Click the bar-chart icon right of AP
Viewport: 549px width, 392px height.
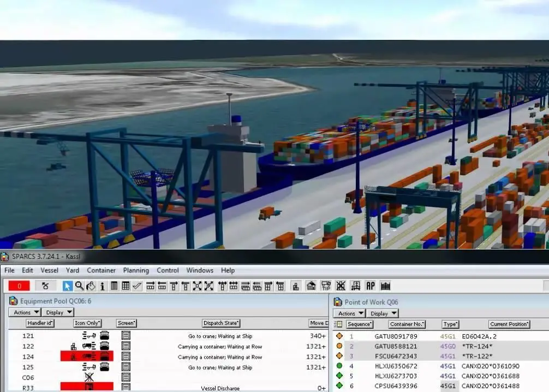(x=385, y=286)
